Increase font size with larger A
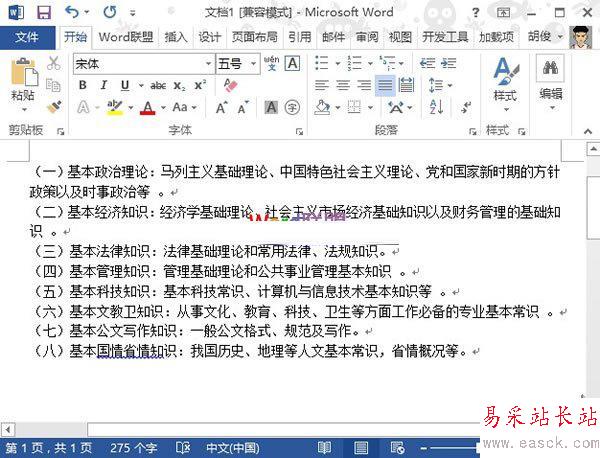 [222, 108]
